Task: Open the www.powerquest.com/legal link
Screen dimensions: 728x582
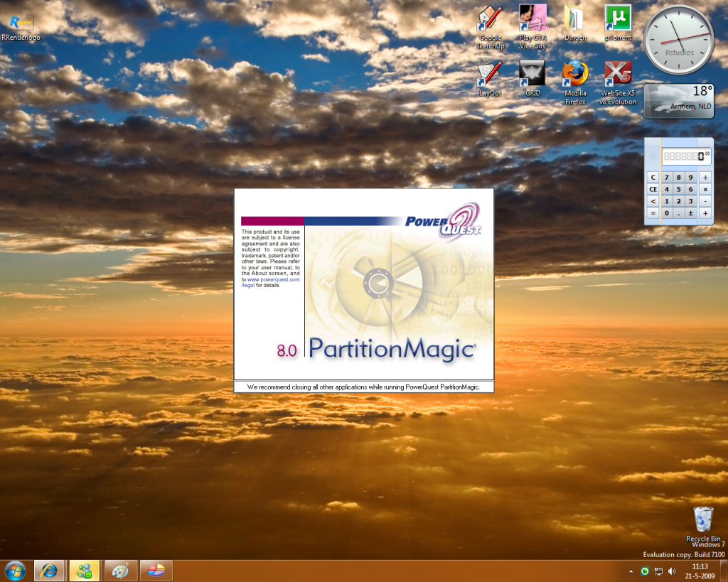Action: pos(271,282)
